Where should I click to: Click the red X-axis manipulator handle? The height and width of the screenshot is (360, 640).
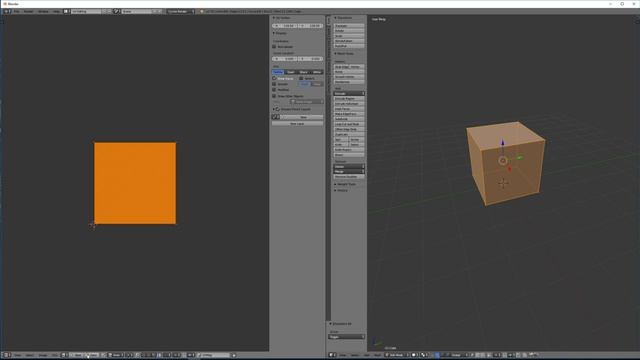(x=509, y=168)
